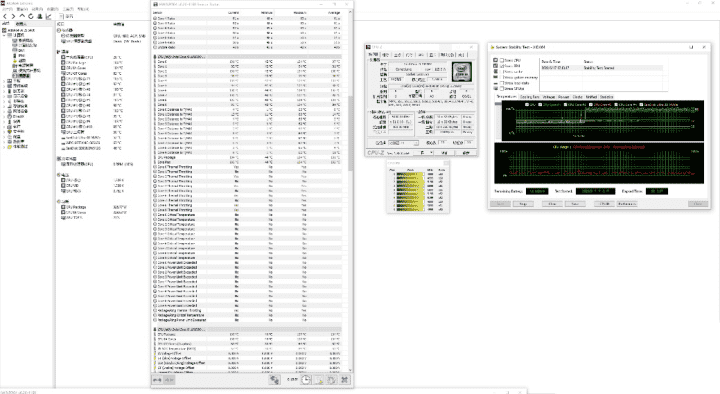Click HWiNFO network transfer icon
The width and height of the screenshot is (720, 394).
tap(274, 380)
